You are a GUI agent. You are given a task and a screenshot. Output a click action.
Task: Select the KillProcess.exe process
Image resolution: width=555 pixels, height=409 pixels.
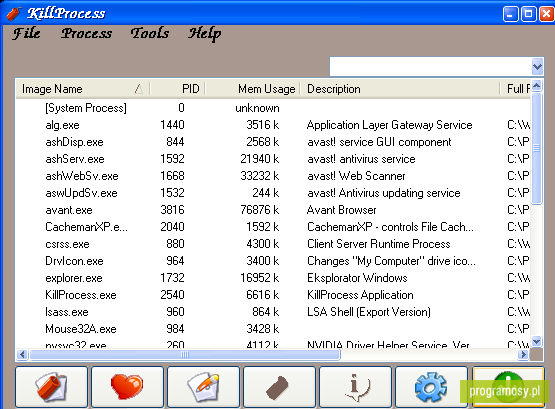coord(273,295)
